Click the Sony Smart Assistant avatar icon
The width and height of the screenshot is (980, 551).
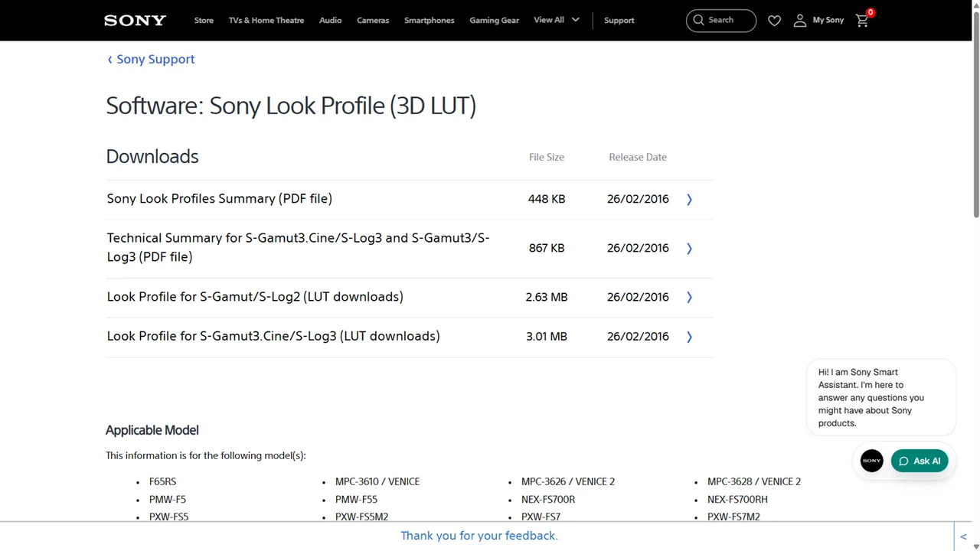pos(871,461)
